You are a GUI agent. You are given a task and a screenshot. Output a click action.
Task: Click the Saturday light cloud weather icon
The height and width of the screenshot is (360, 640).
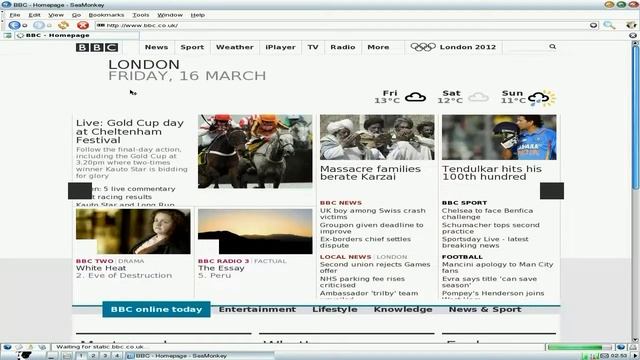tap(478, 97)
